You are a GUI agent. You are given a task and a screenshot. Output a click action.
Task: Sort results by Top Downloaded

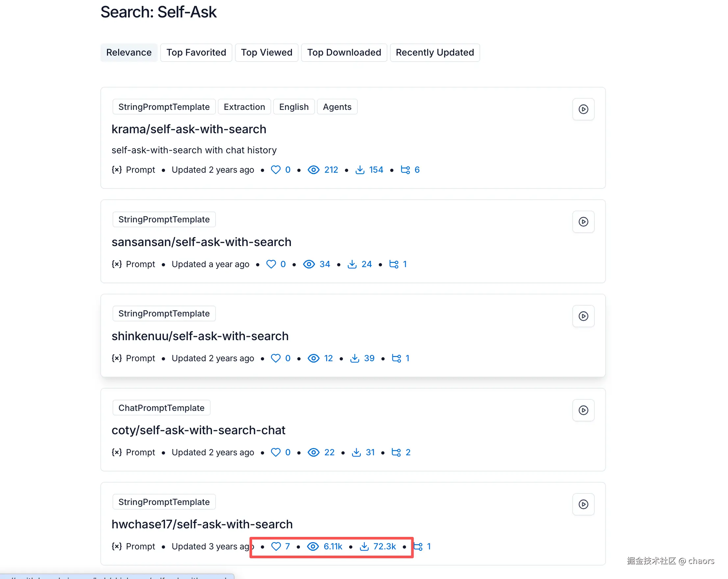click(x=344, y=52)
